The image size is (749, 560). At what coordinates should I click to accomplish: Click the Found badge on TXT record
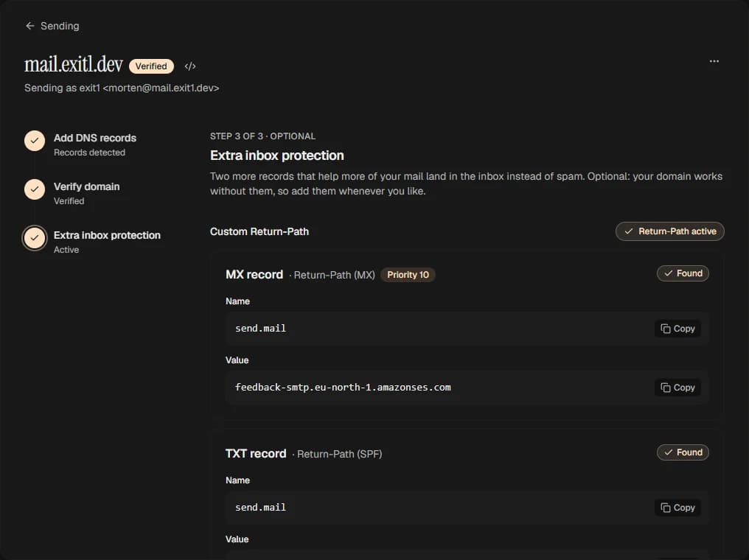pyautogui.click(x=683, y=452)
